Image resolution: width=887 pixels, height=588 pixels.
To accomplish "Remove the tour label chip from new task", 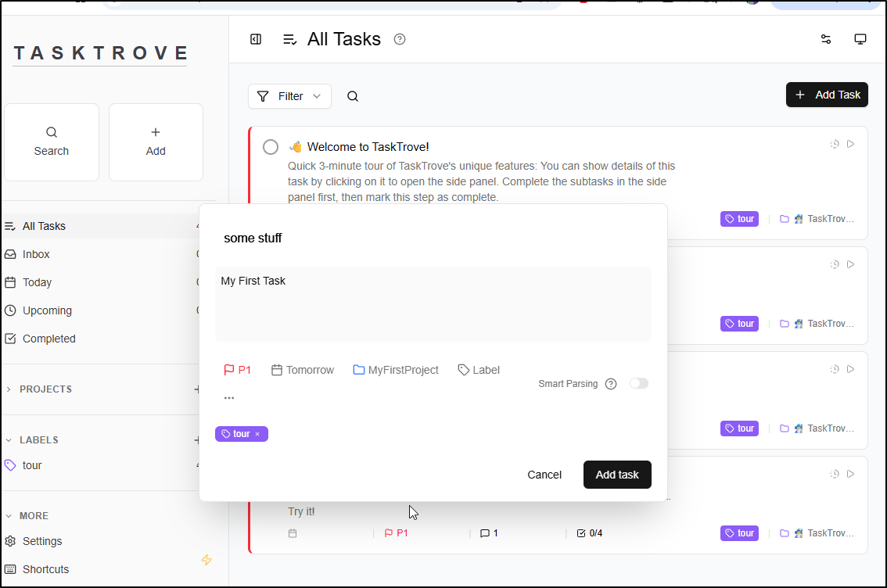I will coord(257,434).
